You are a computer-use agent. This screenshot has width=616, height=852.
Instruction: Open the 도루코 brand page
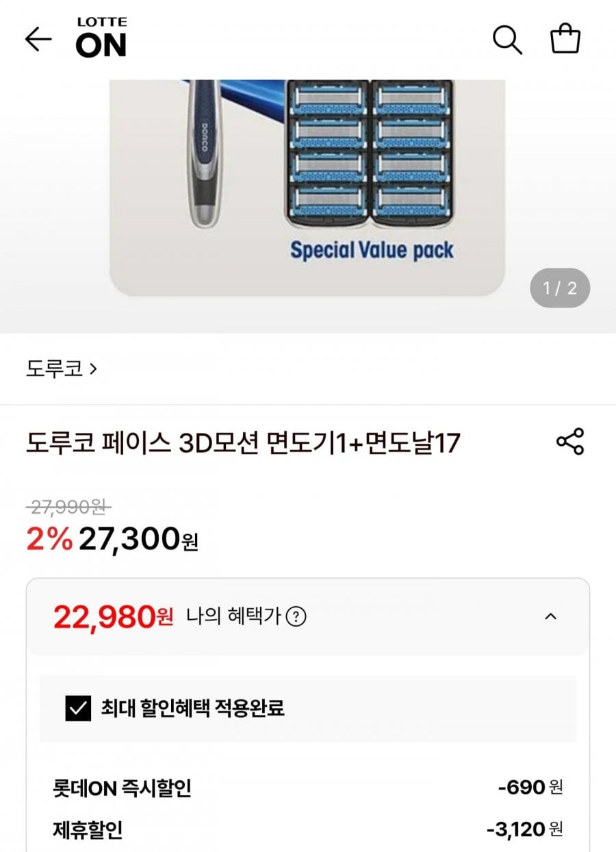[x=62, y=368]
